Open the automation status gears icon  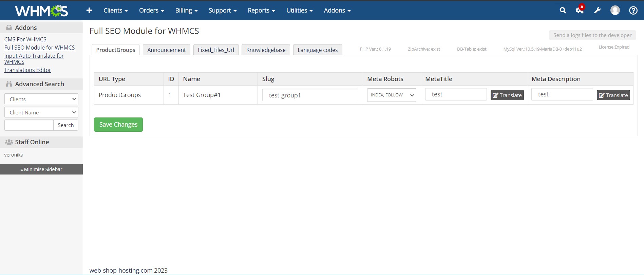coord(580,10)
